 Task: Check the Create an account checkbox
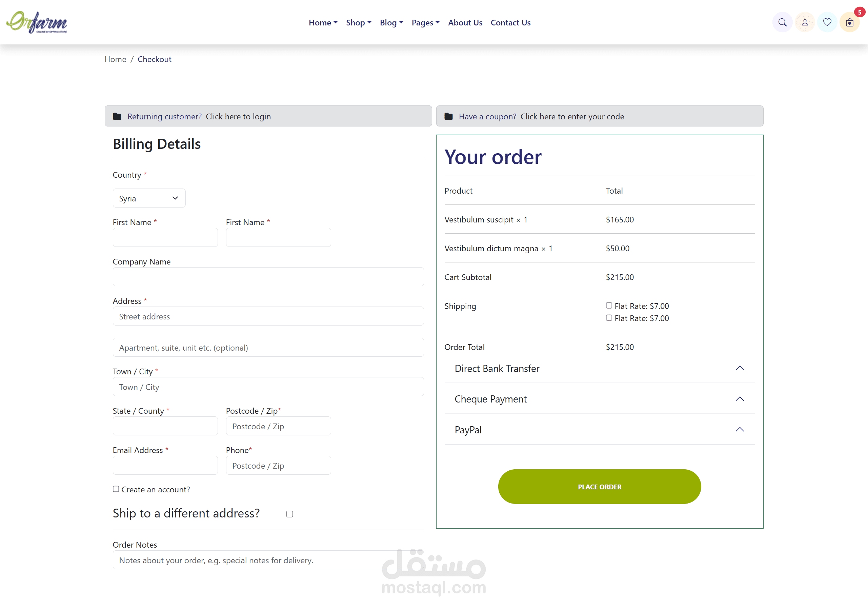coord(116,489)
